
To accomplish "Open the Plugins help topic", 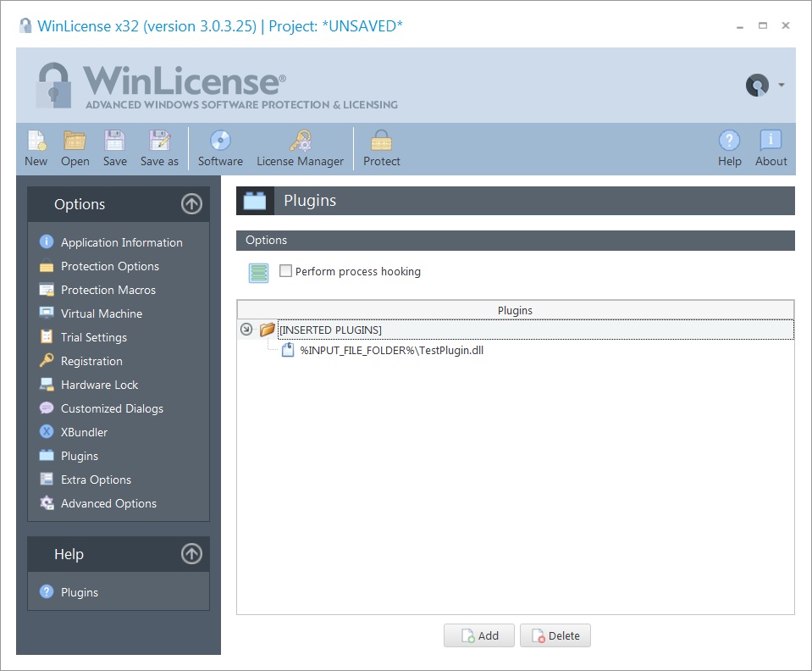I will tap(80, 592).
